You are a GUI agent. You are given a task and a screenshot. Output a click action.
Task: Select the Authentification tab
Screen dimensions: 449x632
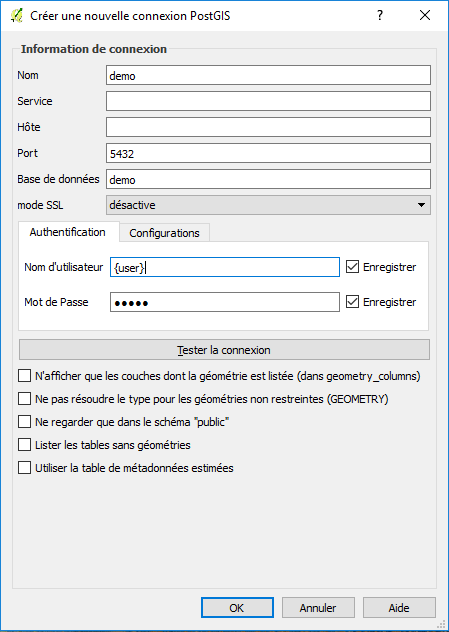(68, 232)
